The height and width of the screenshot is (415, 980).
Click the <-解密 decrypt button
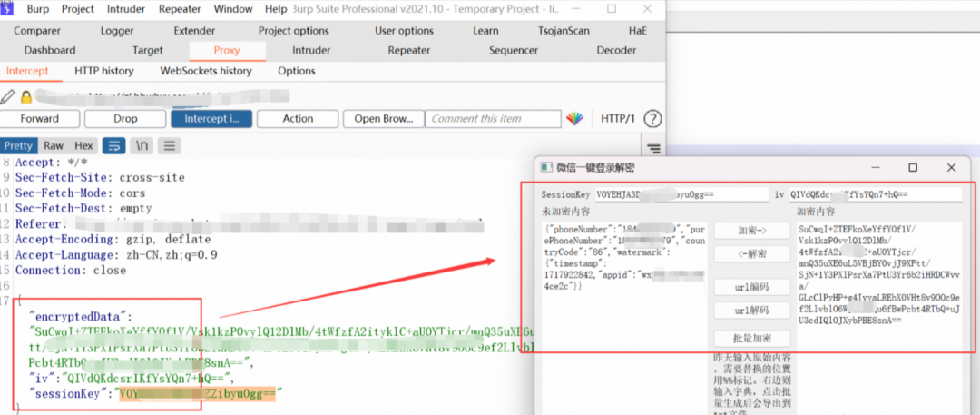coord(752,254)
